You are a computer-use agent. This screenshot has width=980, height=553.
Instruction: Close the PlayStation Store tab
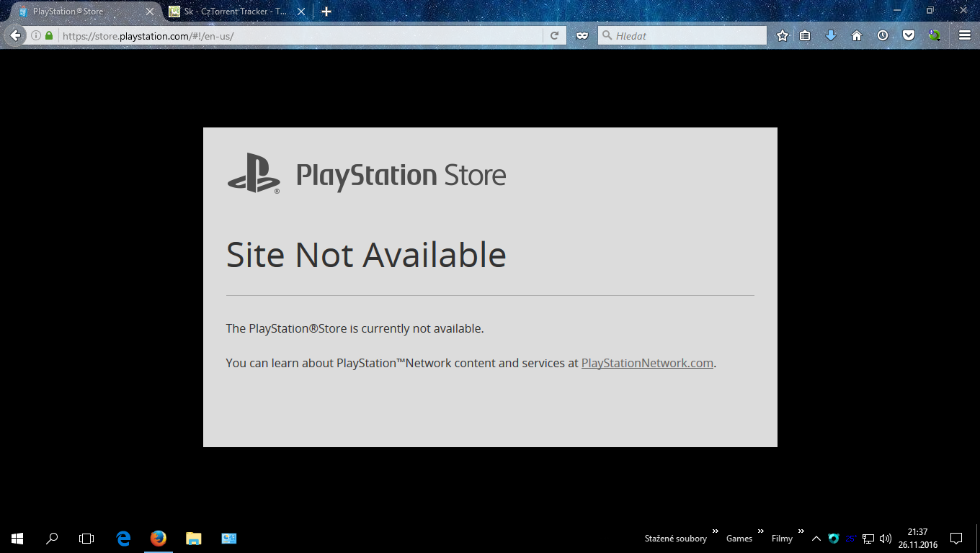150,12
